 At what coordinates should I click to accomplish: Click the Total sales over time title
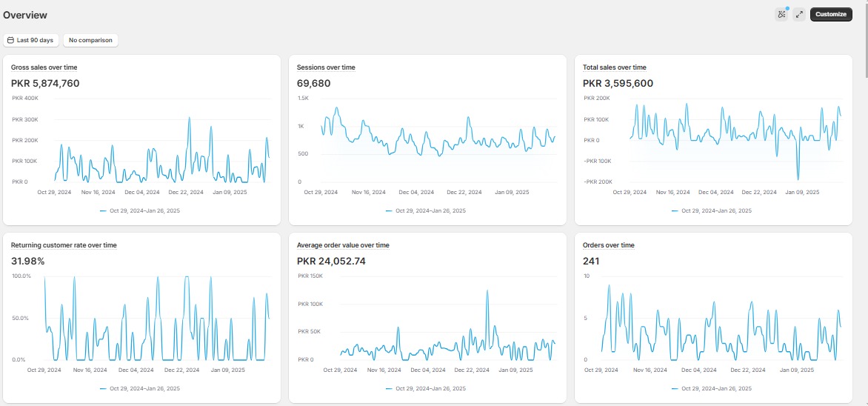coord(614,67)
